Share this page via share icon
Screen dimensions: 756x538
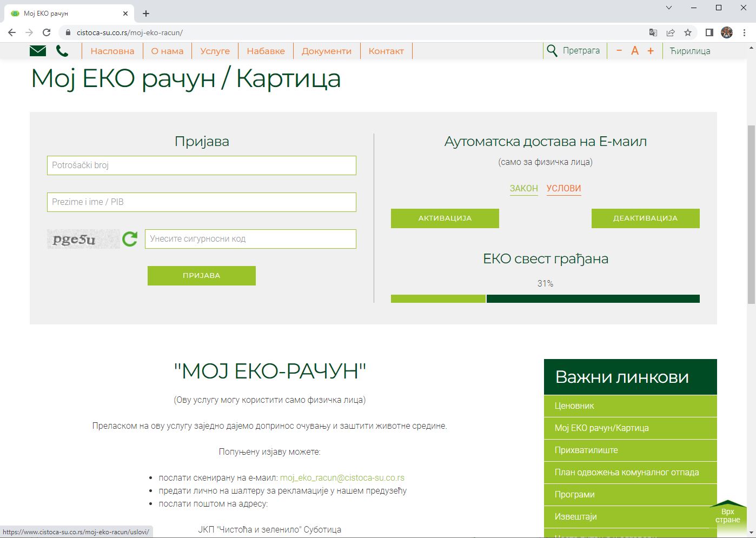(671, 32)
